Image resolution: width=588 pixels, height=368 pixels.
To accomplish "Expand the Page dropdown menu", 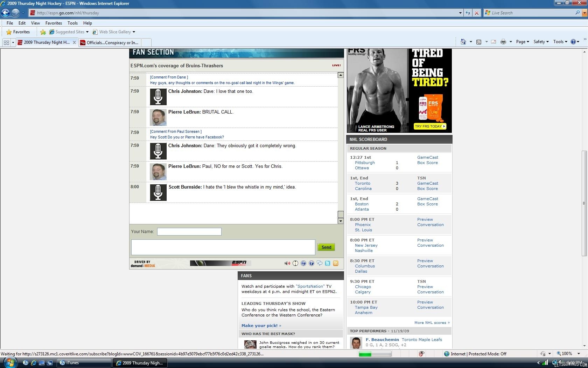I will 523,42.
